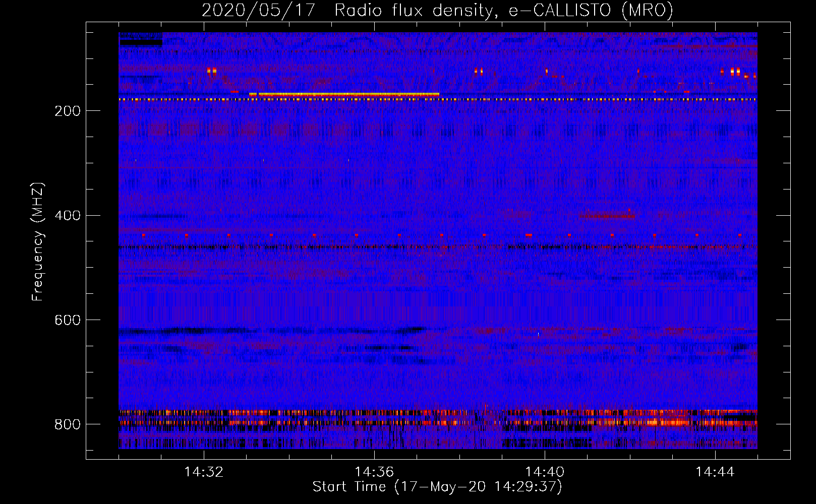816x504 pixels.
Task: Click the plot title "Radio flux density, e-CALLISTO (MRO)"
Action: [504, 10]
